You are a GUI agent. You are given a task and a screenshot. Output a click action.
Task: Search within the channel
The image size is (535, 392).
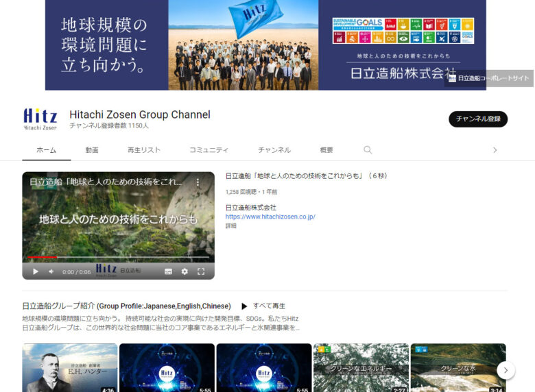pyautogui.click(x=368, y=150)
